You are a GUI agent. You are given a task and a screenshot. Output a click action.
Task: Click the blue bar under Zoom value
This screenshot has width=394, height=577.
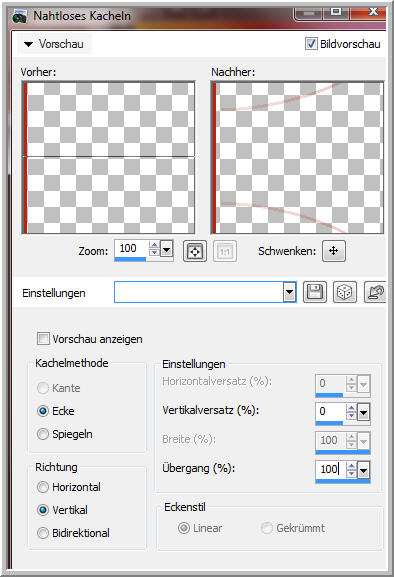pos(130,259)
